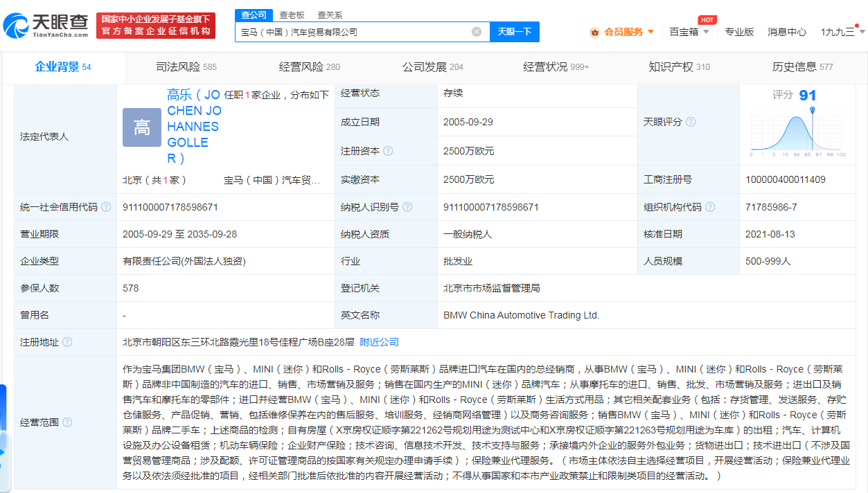The width and height of the screenshot is (868, 493).
Task: Click 一般纳税人 taxpayer qualification value
Action: point(468,234)
